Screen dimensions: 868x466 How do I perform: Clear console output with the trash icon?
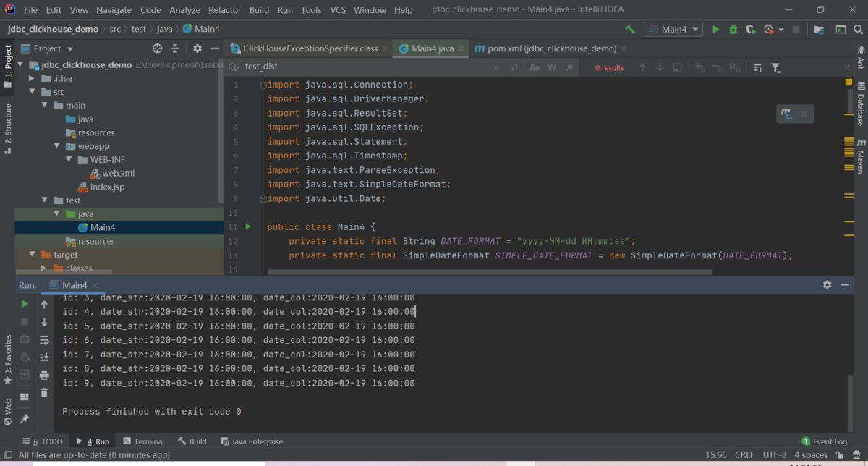pyautogui.click(x=44, y=392)
